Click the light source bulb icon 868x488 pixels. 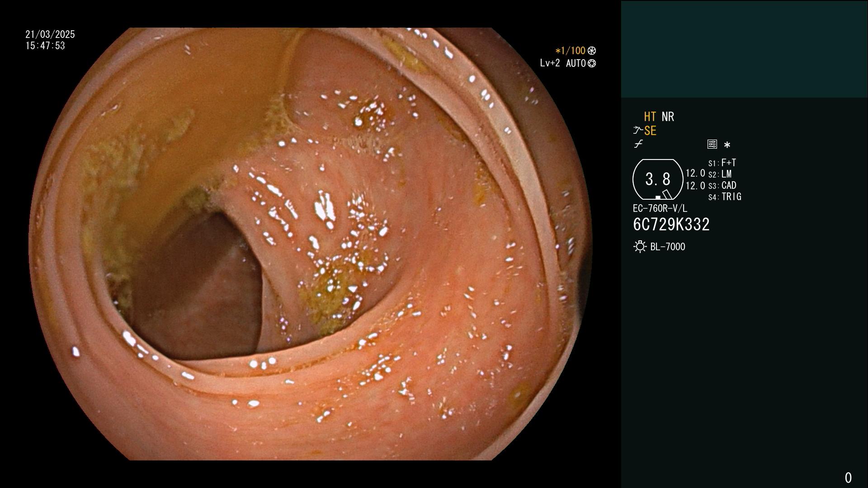pos(640,247)
